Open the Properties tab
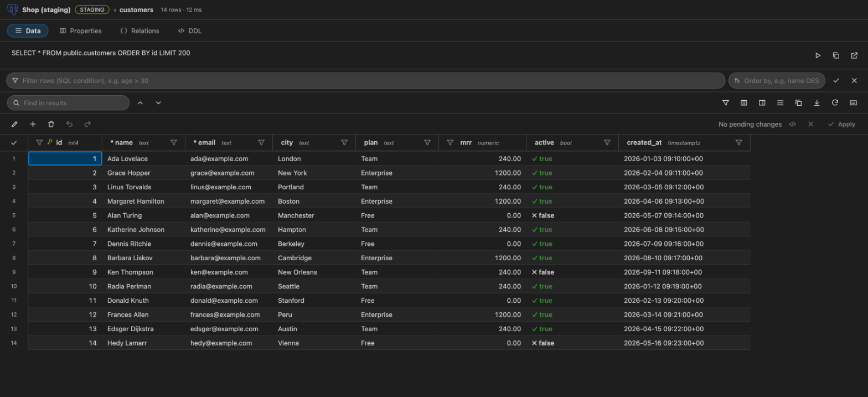The width and height of the screenshot is (868, 397). tap(81, 31)
